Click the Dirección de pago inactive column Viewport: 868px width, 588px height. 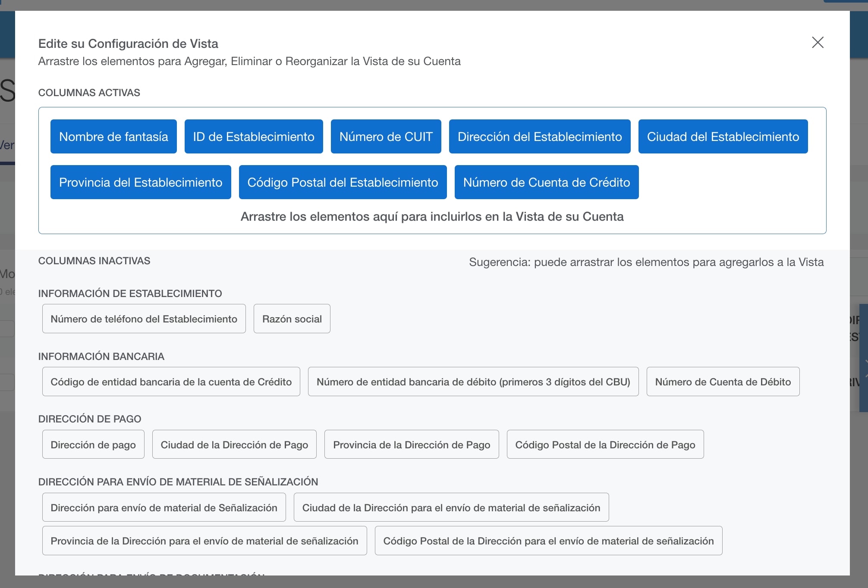tap(93, 444)
